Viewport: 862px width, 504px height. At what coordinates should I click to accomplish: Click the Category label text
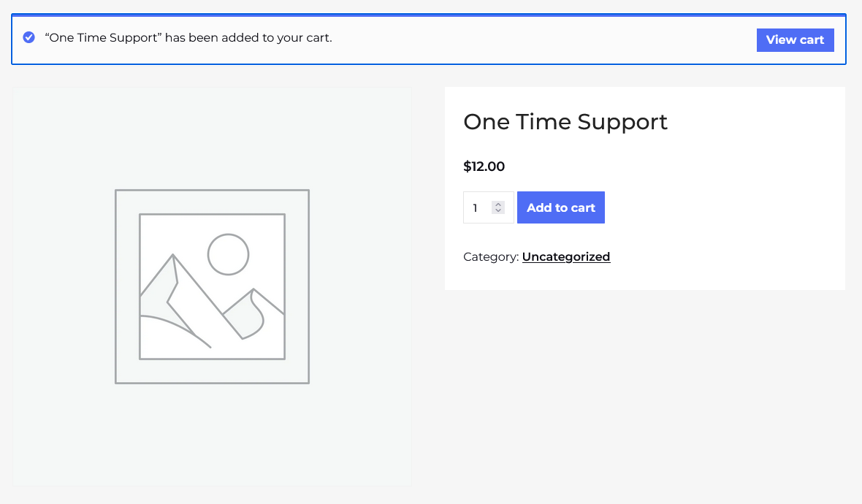491,256
